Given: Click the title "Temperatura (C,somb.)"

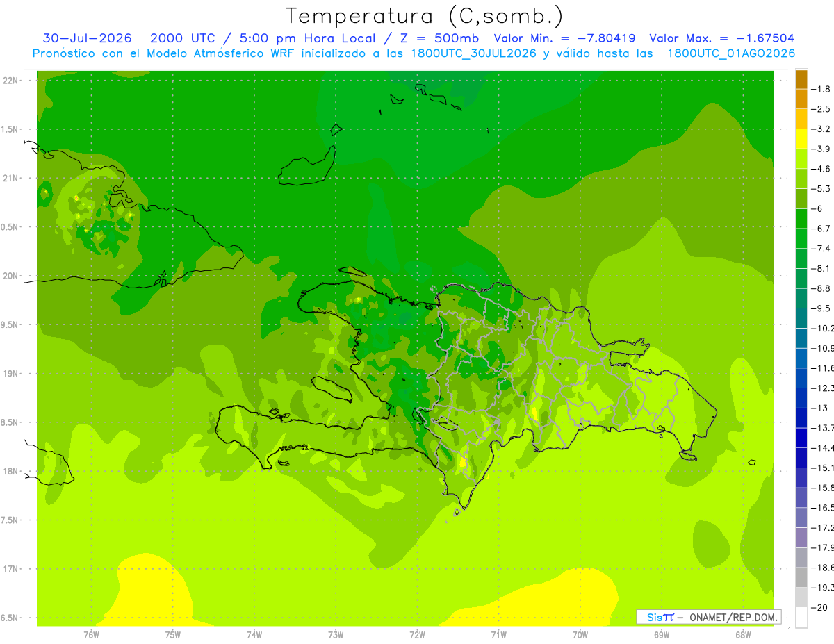Looking at the screenshot, I should click(x=424, y=16).
